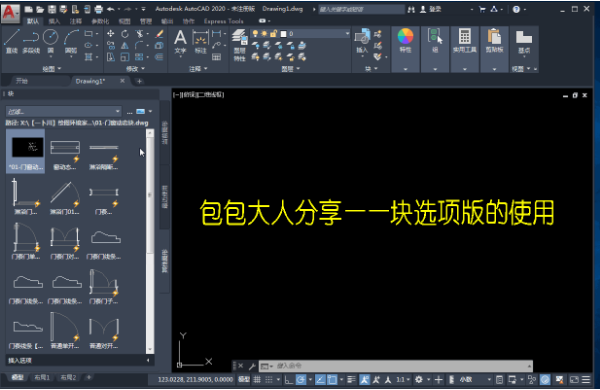Viewport: 600px width, 390px height.
Task: Open a new drawing tab with plus button
Action: (139, 81)
